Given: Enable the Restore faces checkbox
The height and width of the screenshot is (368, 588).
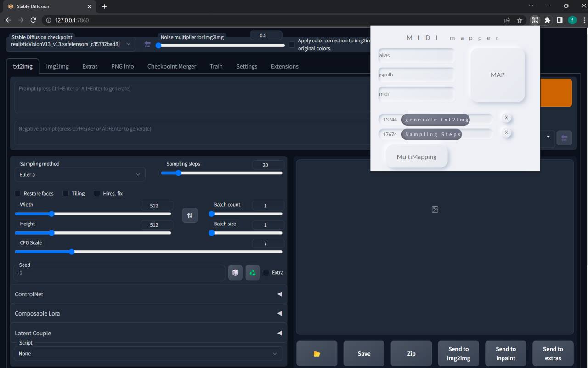Looking at the screenshot, I should [17, 193].
